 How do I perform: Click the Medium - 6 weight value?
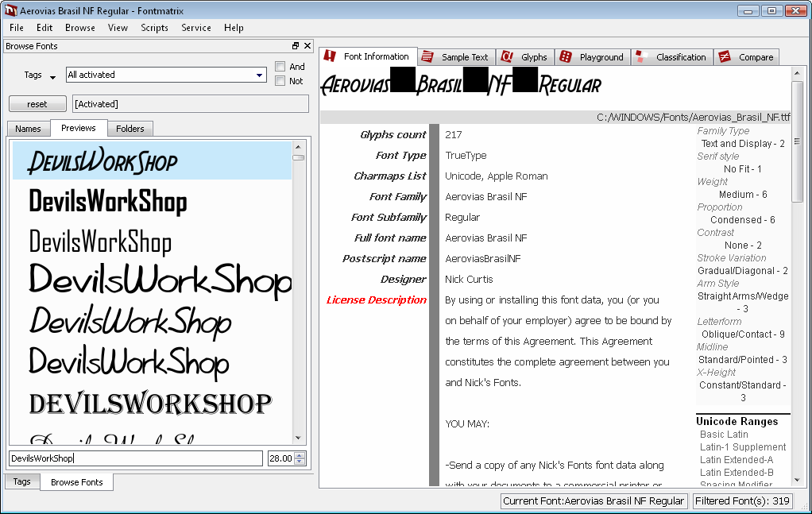point(743,195)
